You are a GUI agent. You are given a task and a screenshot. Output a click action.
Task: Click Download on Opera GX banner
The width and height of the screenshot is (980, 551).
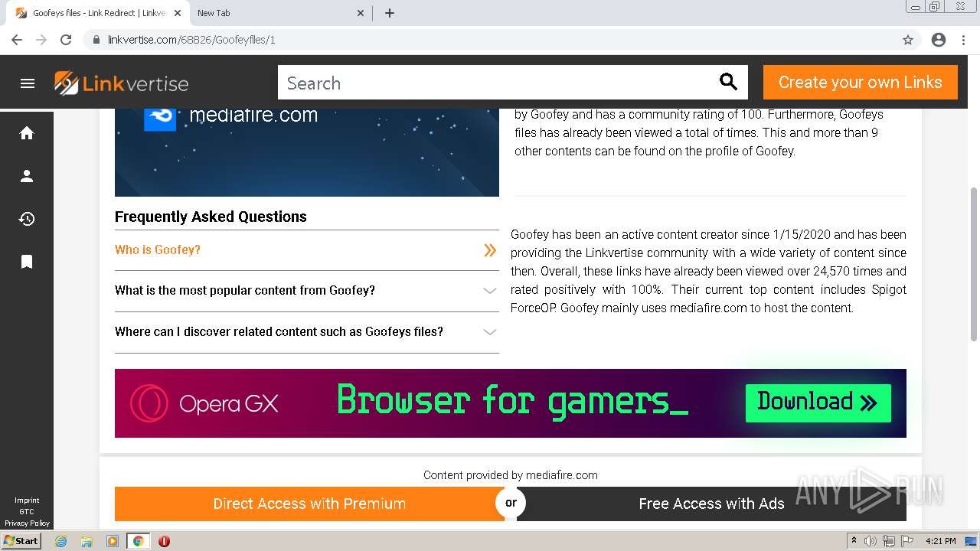tap(818, 403)
